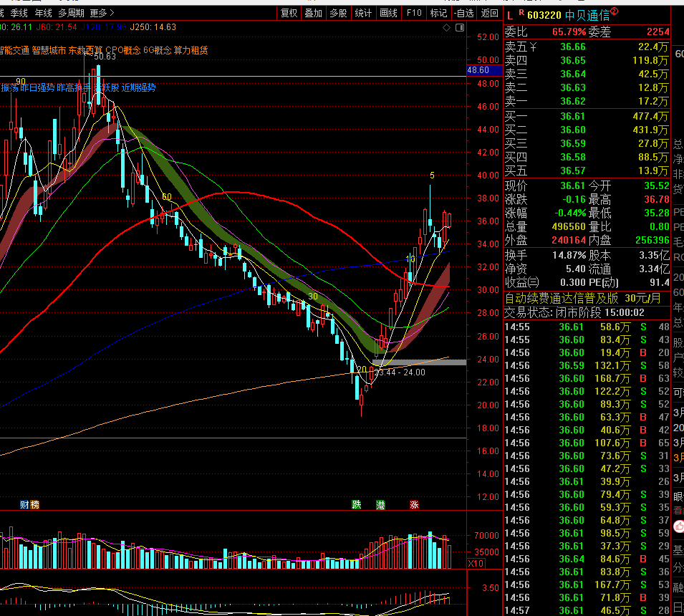
Task: Click the tick row with 36.64 84.6万
Action: point(587,559)
